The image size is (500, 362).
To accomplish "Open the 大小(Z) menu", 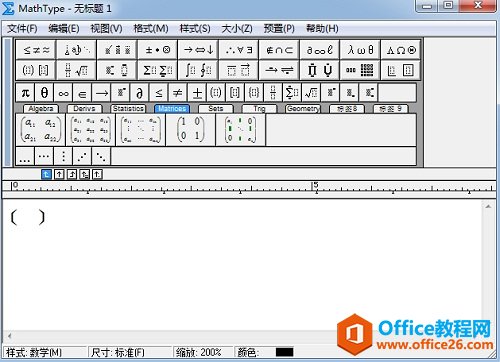I will tap(237, 29).
